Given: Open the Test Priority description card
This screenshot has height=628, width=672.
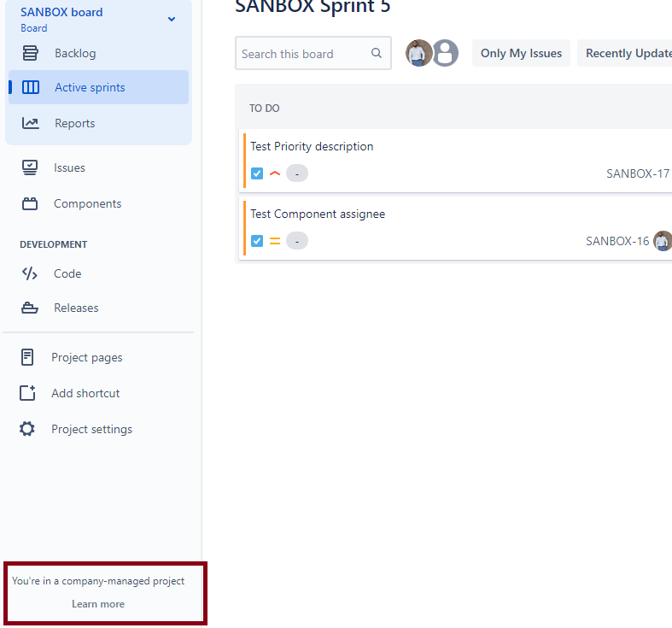Looking at the screenshot, I should click(x=455, y=161).
